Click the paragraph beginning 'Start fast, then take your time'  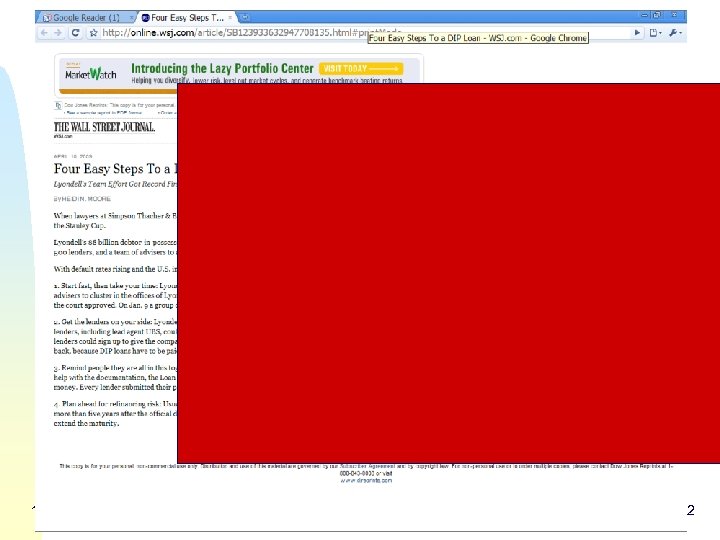pos(115,295)
